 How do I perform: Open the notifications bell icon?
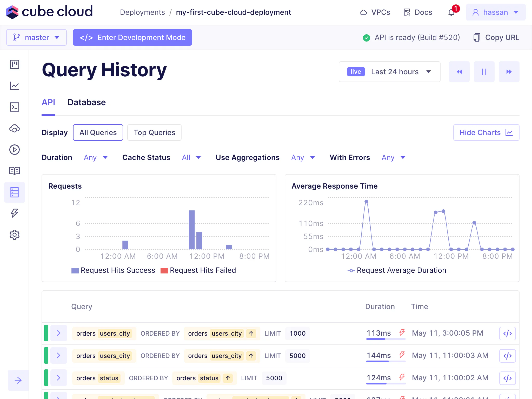point(451,12)
